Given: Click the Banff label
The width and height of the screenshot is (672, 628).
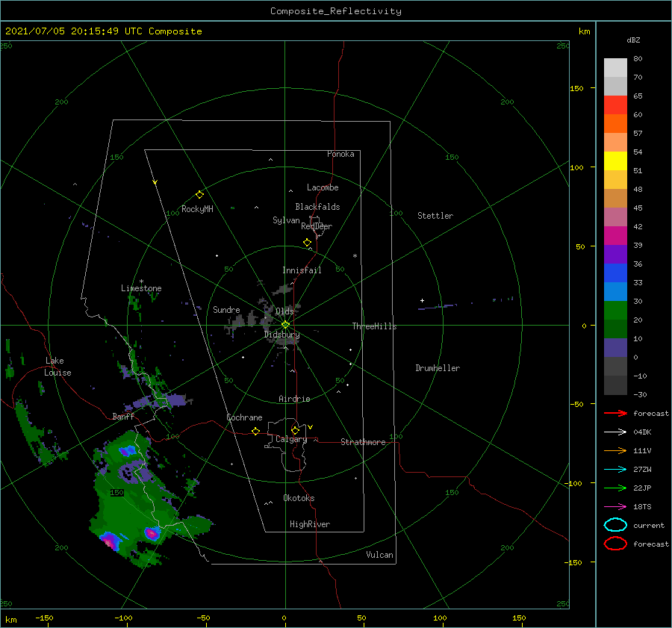Looking at the screenshot, I should point(123,416).
